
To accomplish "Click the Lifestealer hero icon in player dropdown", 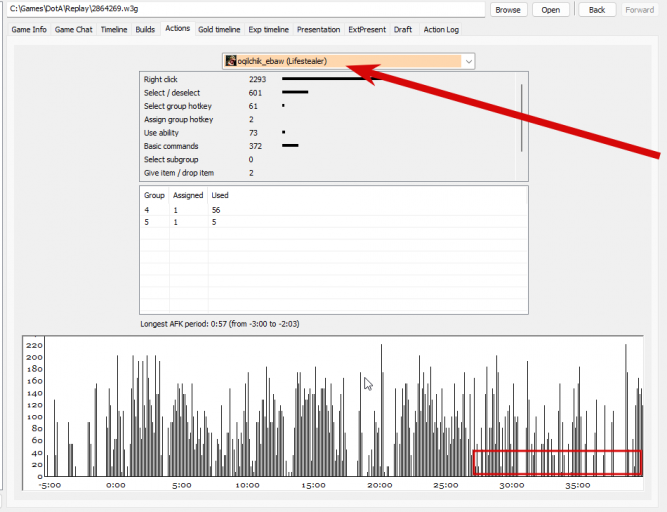I will pos(231,61).
